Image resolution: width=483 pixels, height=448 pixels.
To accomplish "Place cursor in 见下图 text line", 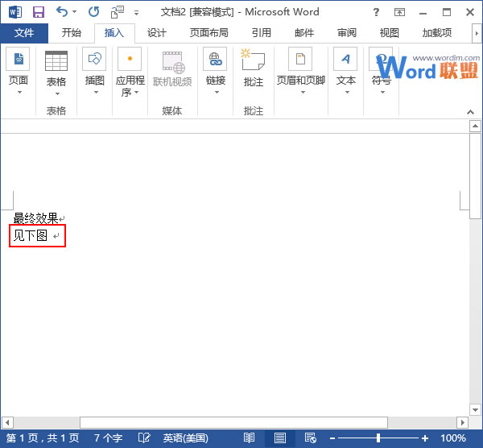I will (31, 236).
